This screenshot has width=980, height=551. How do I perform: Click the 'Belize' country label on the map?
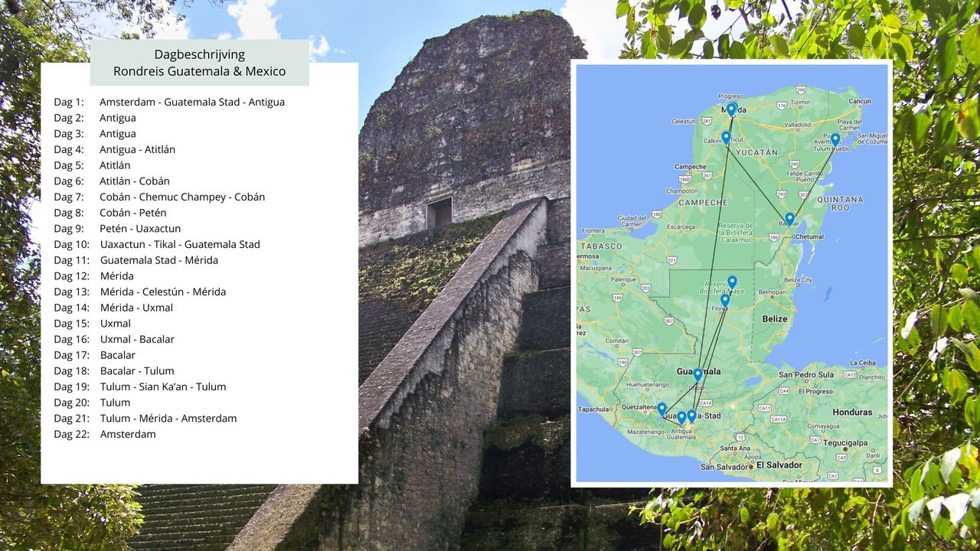[774, 318]
